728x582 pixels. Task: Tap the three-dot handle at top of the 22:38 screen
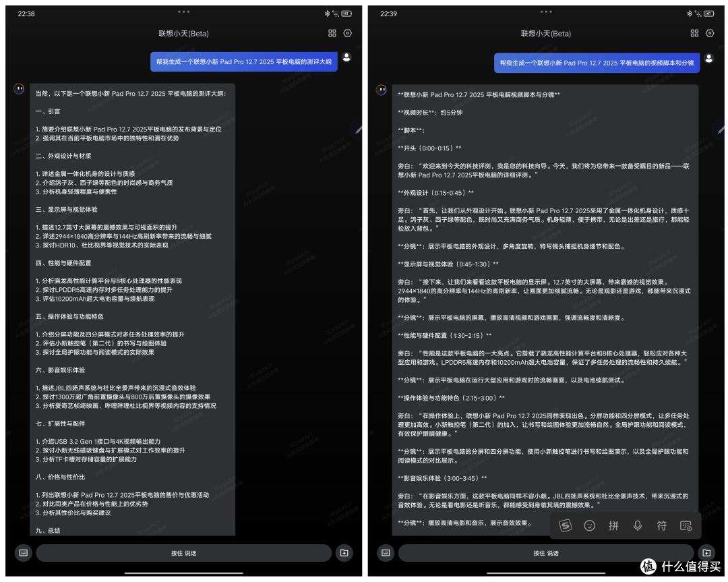pyautogui.click(x=183, y=11)
